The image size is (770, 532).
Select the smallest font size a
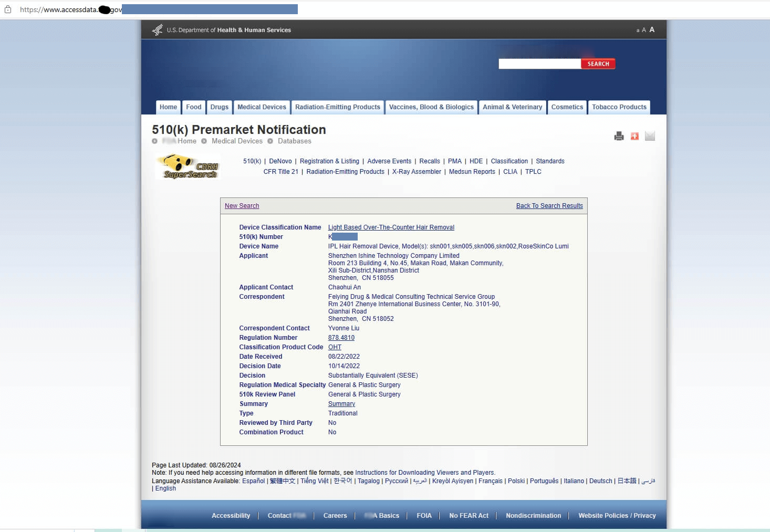(x=638, y=30)
